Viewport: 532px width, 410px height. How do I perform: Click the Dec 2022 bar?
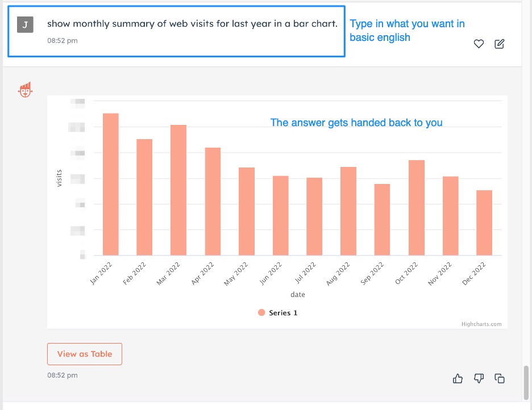tap(484, 223)
